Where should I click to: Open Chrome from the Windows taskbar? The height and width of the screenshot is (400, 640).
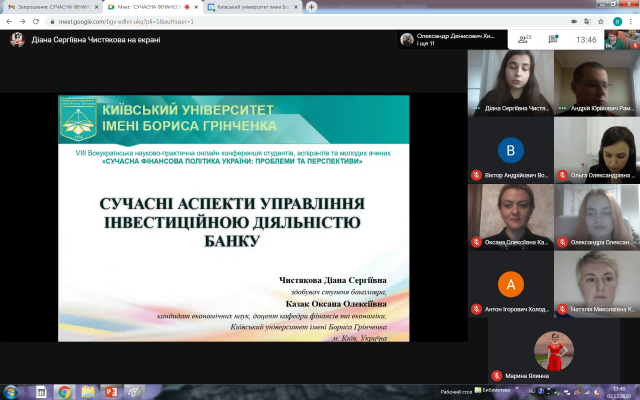64,391
